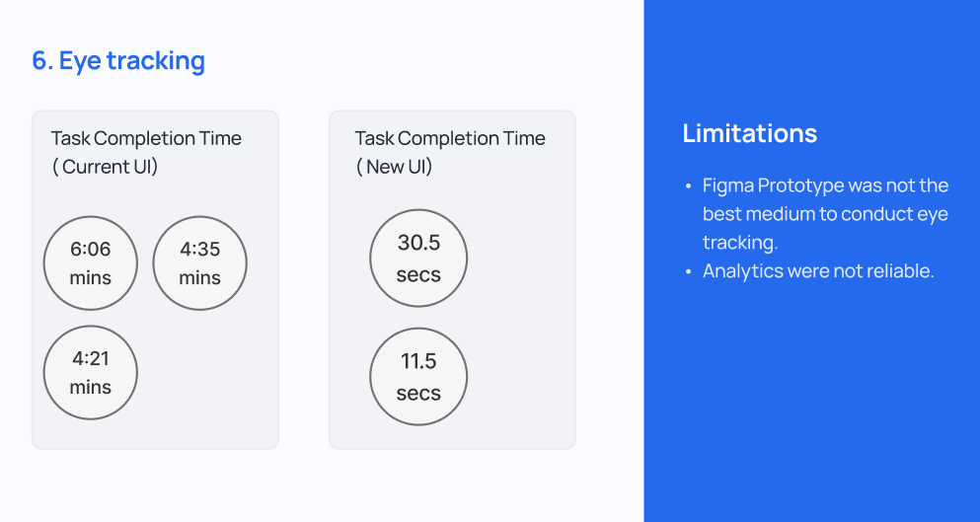
Task: Select the 6:06 mins circle
Action: 91,263
